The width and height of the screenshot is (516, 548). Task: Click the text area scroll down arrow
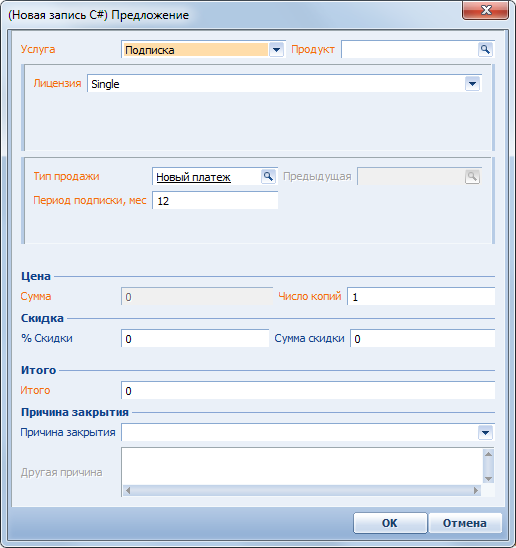pyautogui.click(x=488, y=479)
